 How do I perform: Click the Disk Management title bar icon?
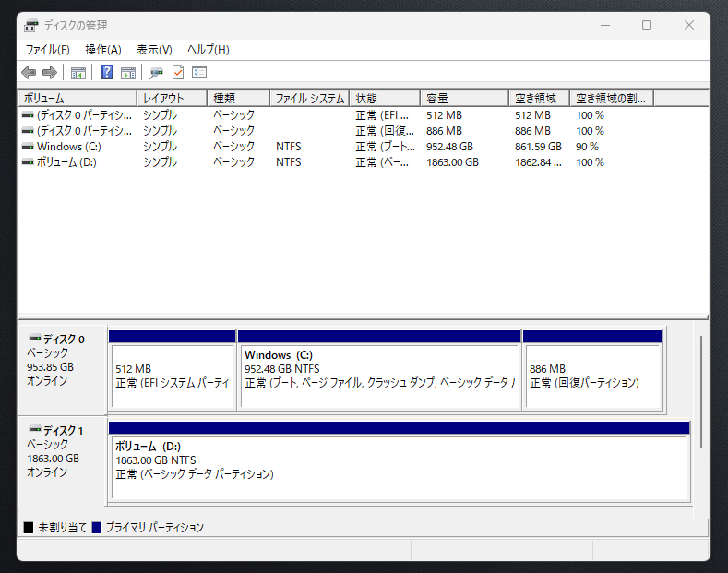point(31,26)
